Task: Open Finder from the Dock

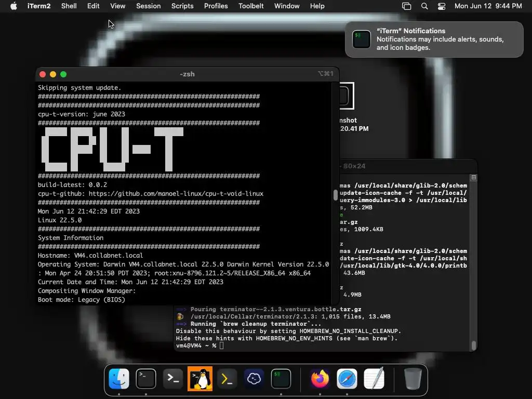Action: point(119,379)
